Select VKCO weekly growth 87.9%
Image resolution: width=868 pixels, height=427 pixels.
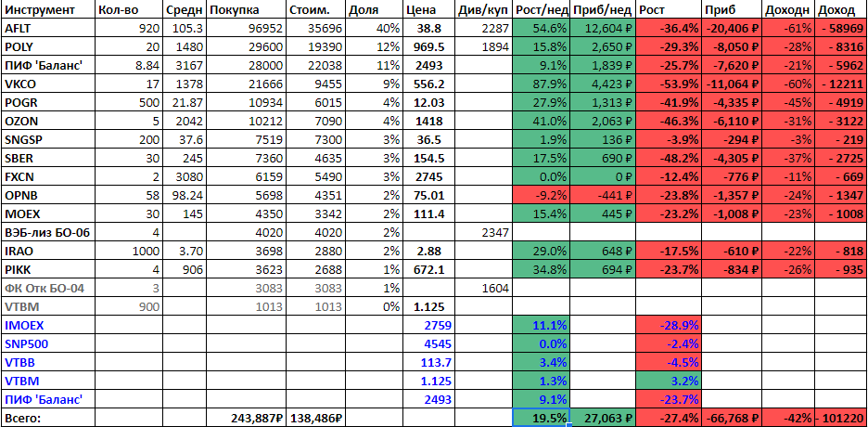click(x=542, y=84)
